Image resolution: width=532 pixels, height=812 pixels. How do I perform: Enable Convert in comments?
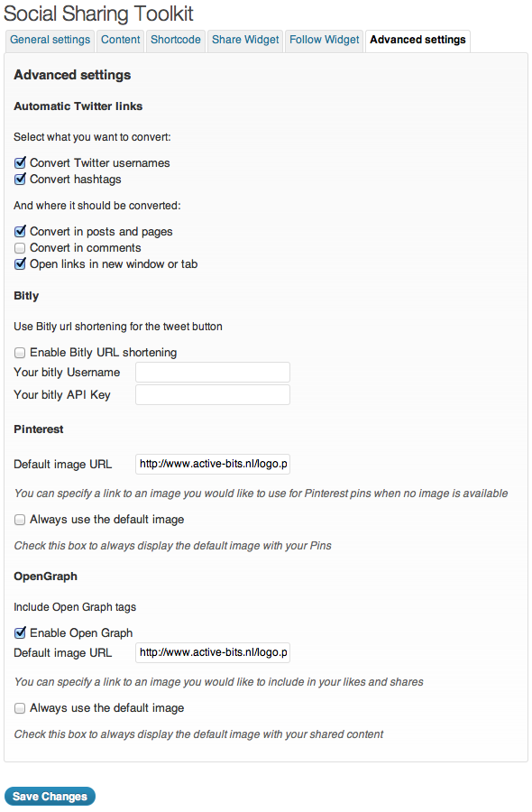(x=20, y=248)
